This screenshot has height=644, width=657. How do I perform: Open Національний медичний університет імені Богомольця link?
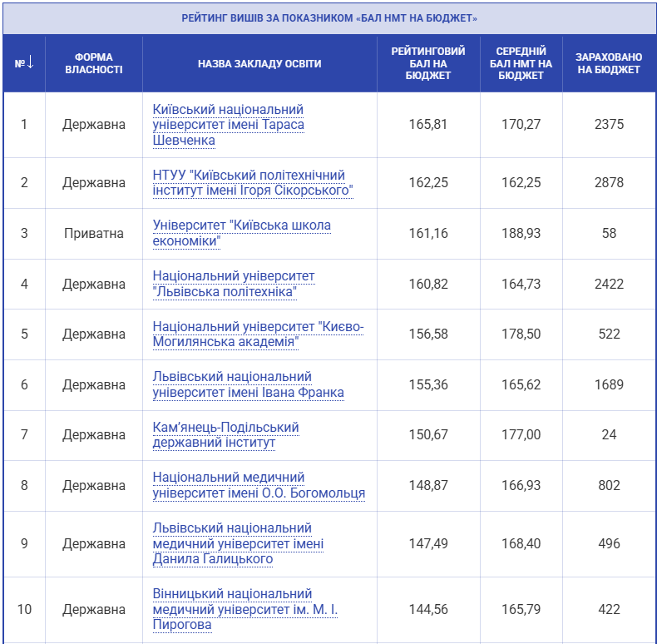(259, 485)
